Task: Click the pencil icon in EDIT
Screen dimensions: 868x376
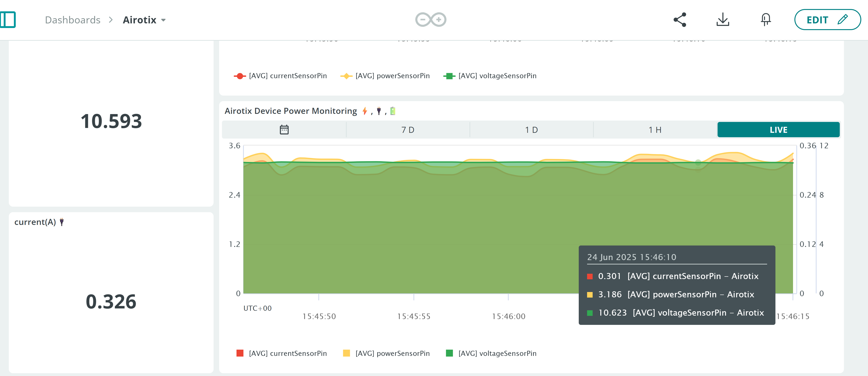Action: pyautogui.click(x=842, y=19)
